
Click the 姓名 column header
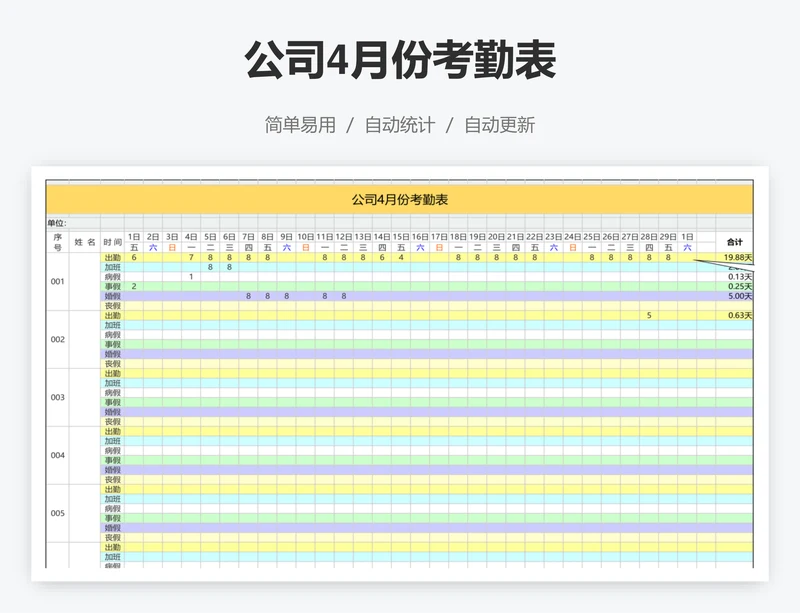pos(85,242)
